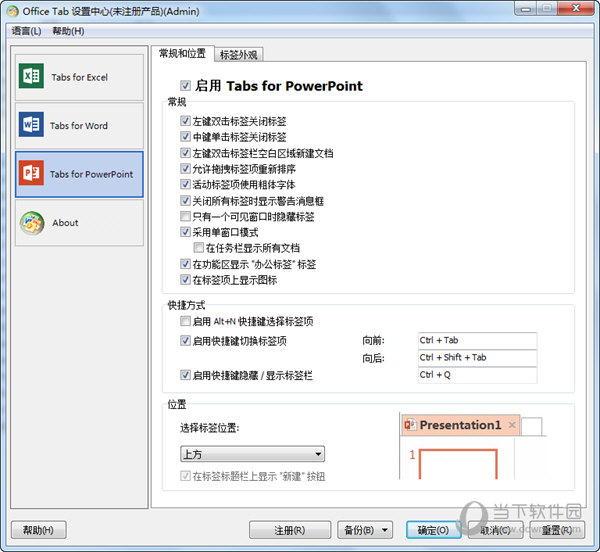Click the 重置(R) button

[557, 530]
